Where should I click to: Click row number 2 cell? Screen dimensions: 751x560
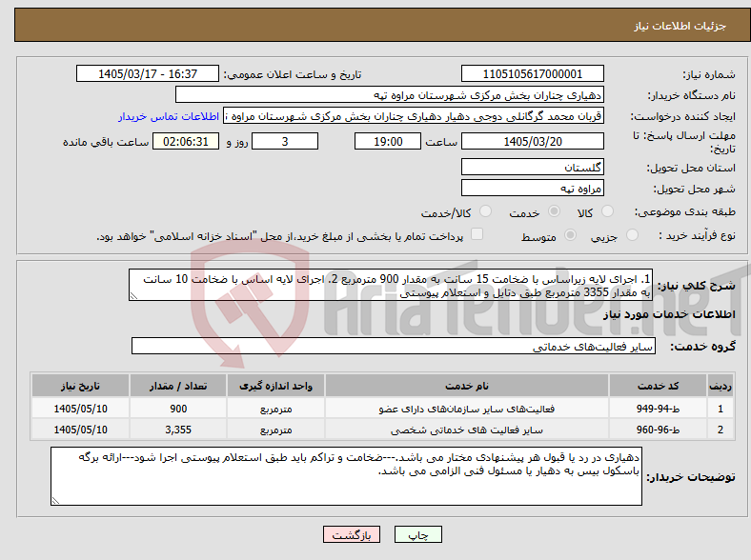pos(721,430)
